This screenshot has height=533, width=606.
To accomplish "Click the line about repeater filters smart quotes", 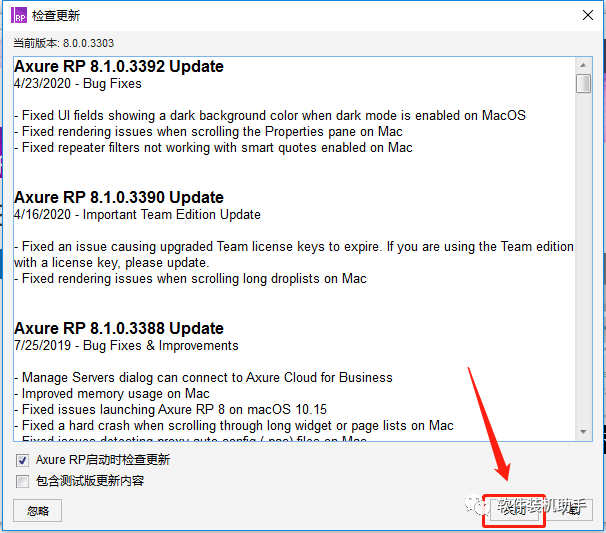I will 213,148.
